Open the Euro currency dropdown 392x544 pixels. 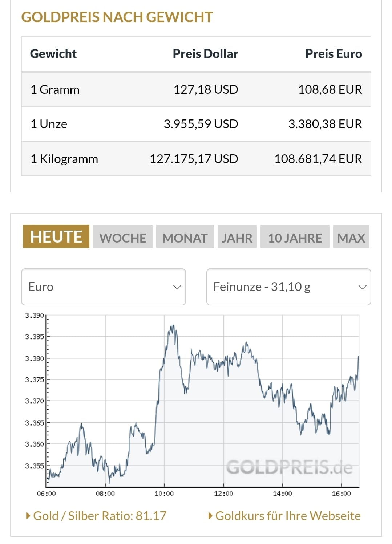(x=104, y=287)
